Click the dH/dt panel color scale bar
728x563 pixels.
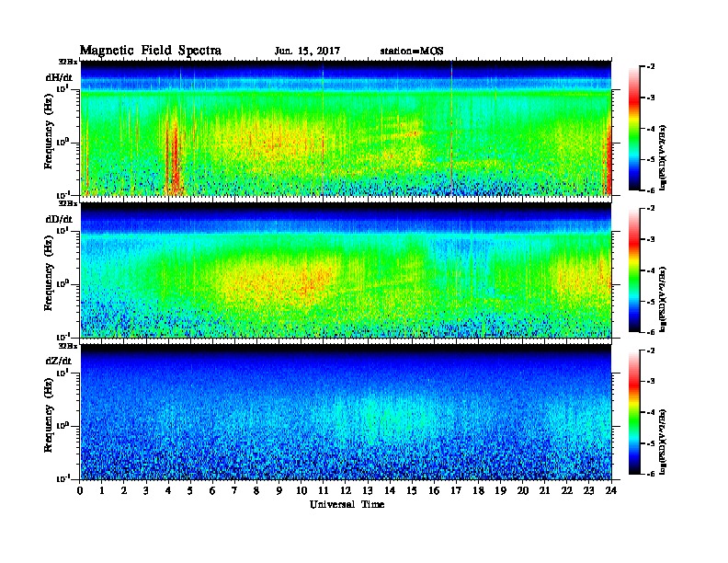(x=633, y=129)
